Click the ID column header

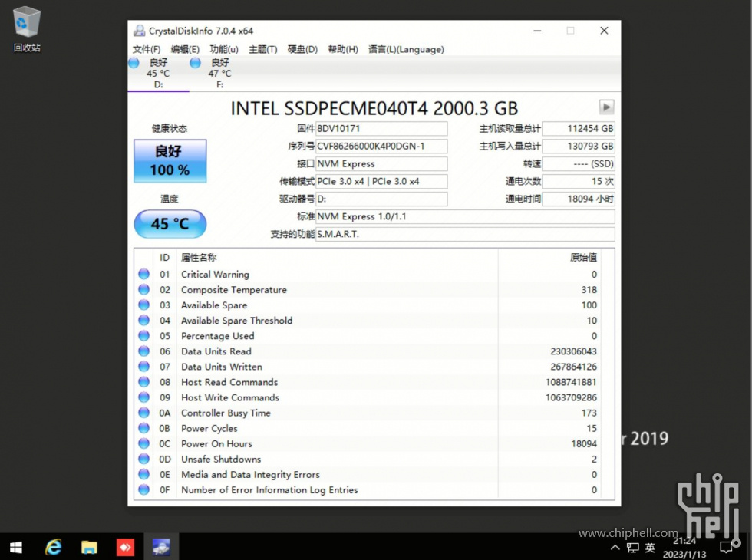click(164, 258)
